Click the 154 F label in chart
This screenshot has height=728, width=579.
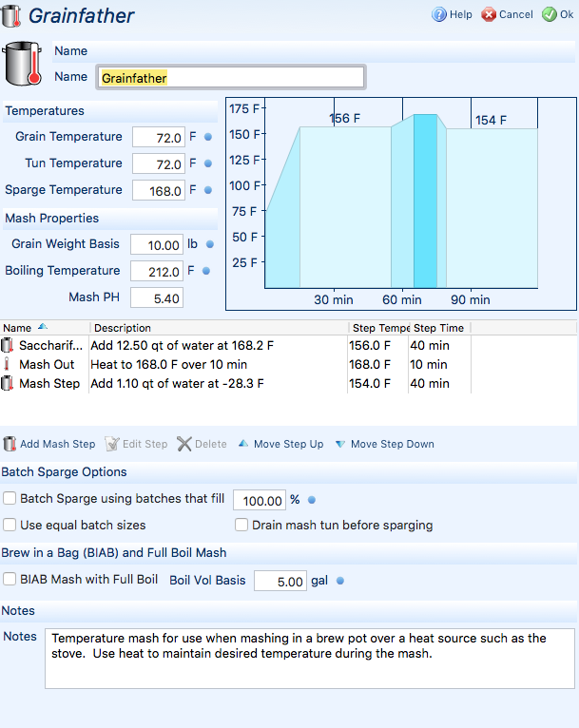point(491,121)
